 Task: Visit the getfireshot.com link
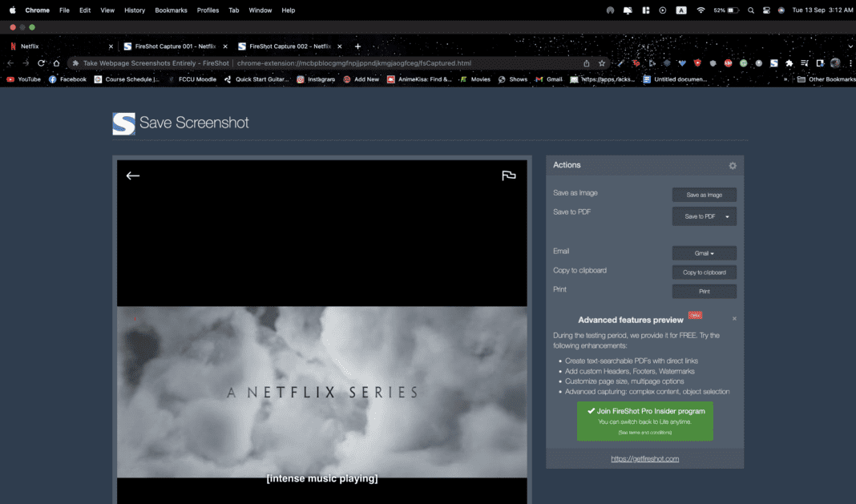click(x=644, y=458)
